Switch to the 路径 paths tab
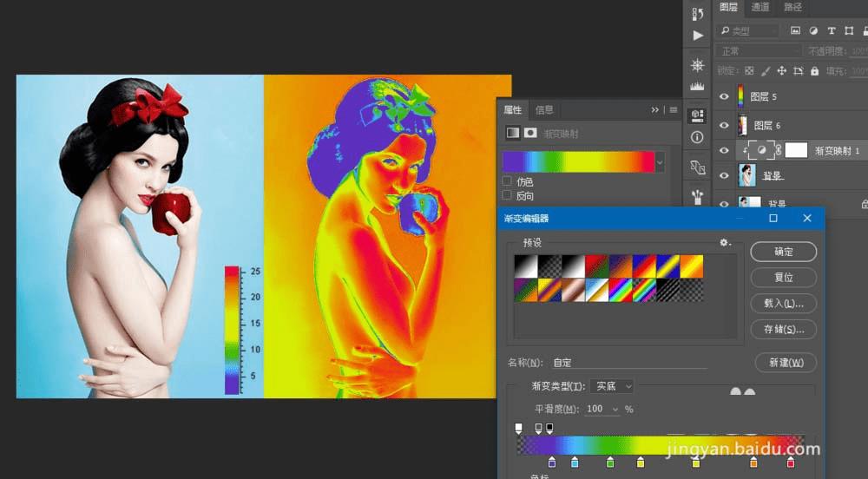Viewport: 868px width, 479px height. coord(792,7)
